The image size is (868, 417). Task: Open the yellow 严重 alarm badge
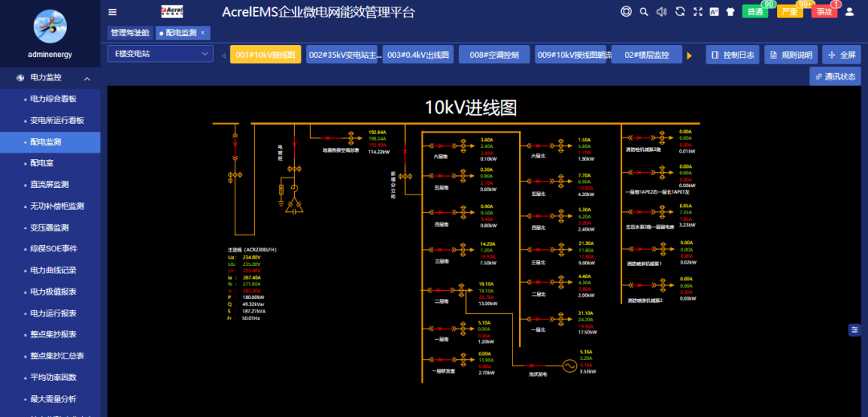tap(789, 11)
